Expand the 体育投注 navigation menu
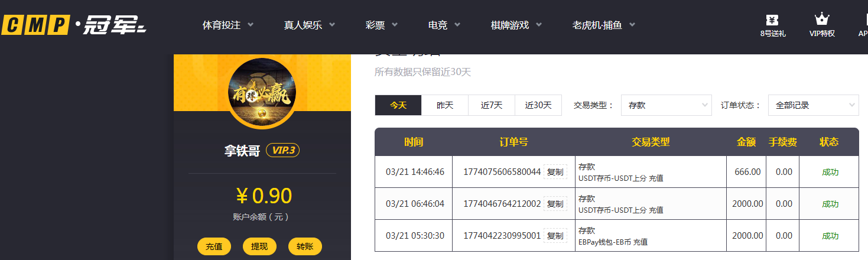 pyautogui.click(x=228, y=25)
